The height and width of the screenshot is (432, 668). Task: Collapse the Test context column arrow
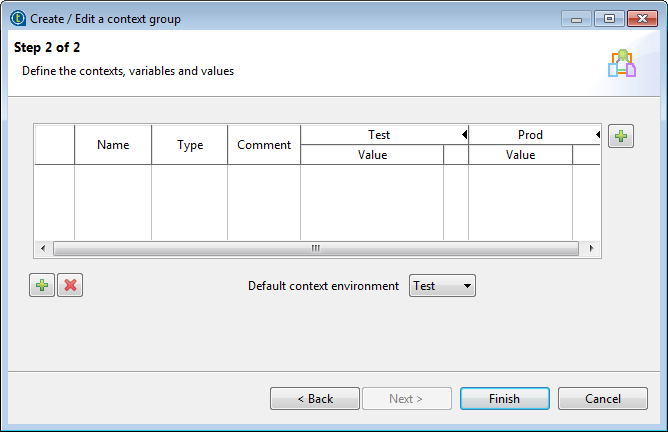[x=463, y=135]
